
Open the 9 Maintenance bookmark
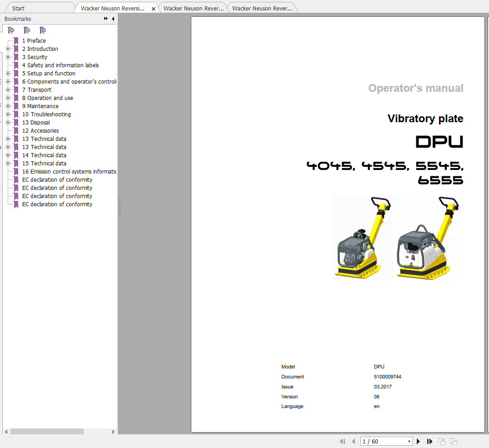click(40, 106)
